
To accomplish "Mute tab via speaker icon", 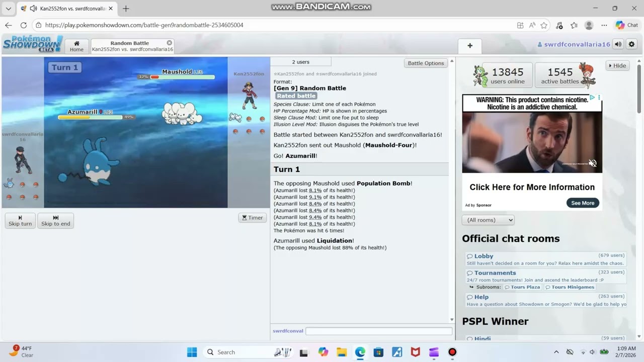I will [x=33, y=9].
